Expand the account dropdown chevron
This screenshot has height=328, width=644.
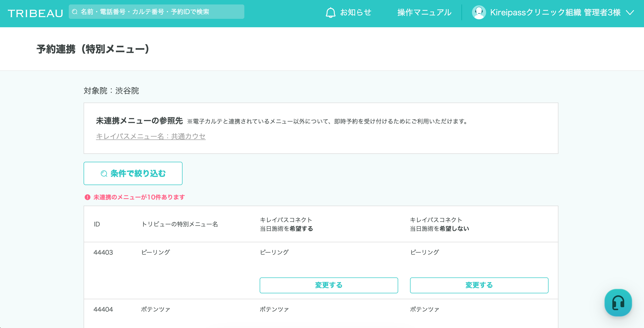pyautogui.click(x=630, y=13)
